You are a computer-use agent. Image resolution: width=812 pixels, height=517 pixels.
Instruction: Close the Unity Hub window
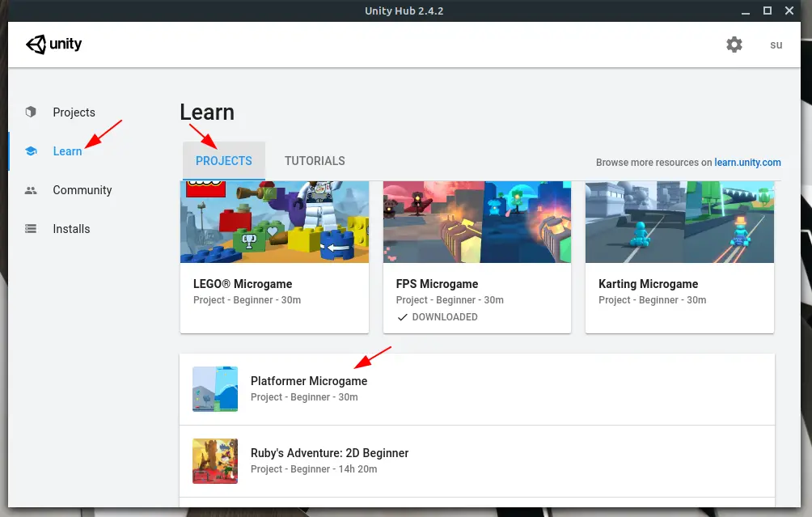click(x=789, y=11)
